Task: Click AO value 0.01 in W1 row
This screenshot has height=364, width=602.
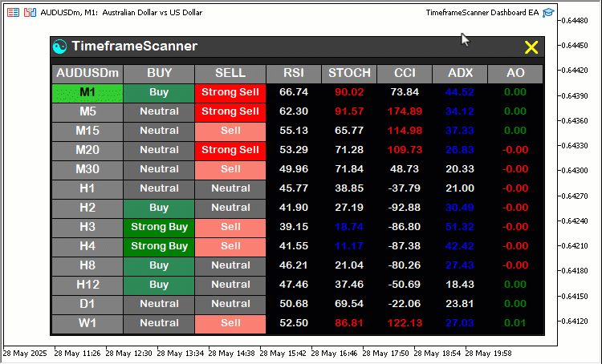Action: click(515, 323)
